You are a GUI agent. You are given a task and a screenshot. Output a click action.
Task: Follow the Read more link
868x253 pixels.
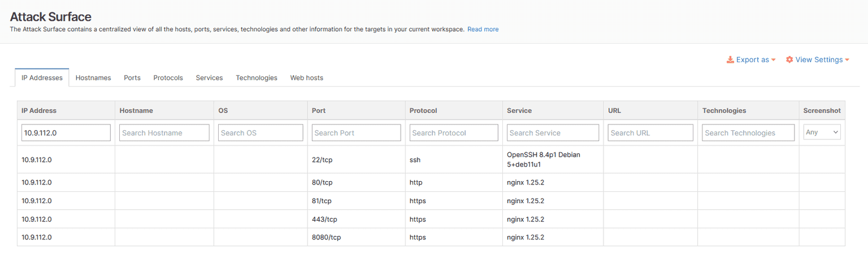coord(483,29)
